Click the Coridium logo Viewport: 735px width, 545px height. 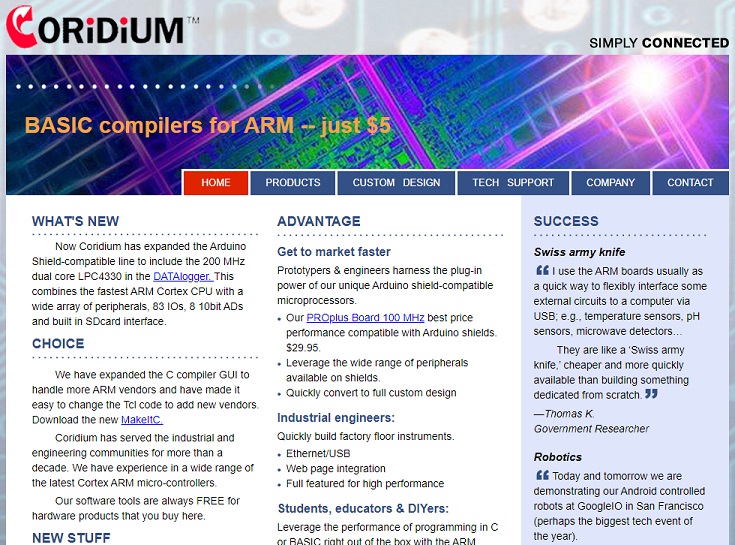tap(96, 27)
